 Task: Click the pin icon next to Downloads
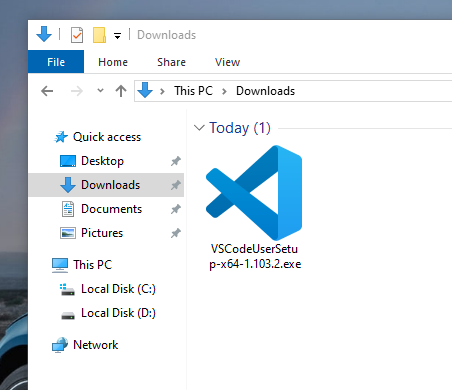coord(176,185)
